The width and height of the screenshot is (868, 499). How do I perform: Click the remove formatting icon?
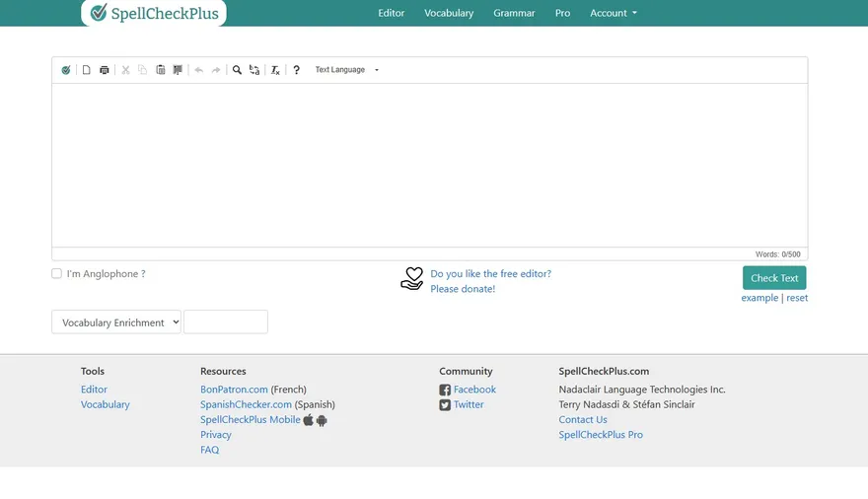275,70
